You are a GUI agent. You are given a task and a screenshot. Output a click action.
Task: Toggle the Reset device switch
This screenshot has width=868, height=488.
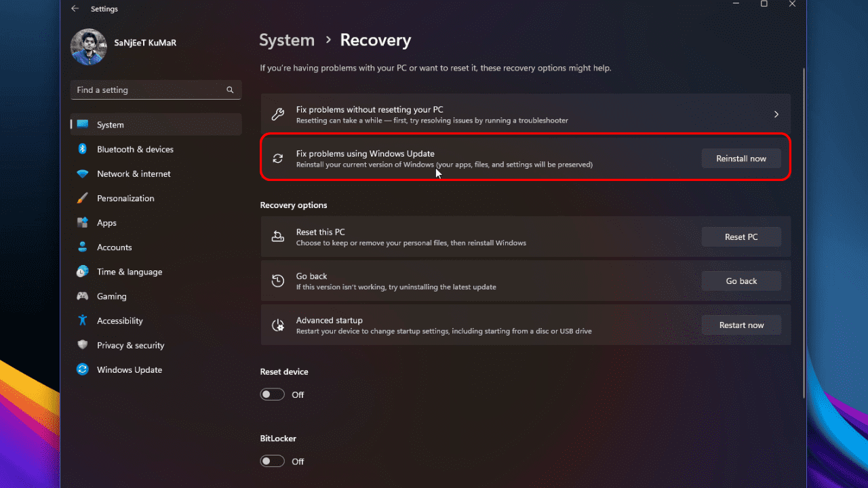pyautogui.click(x=272, y=394)
